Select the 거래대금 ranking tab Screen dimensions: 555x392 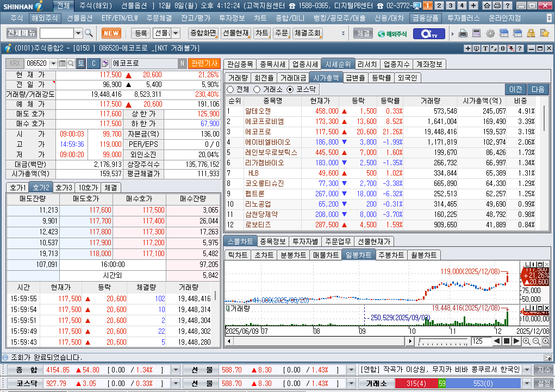click(293, 78)
